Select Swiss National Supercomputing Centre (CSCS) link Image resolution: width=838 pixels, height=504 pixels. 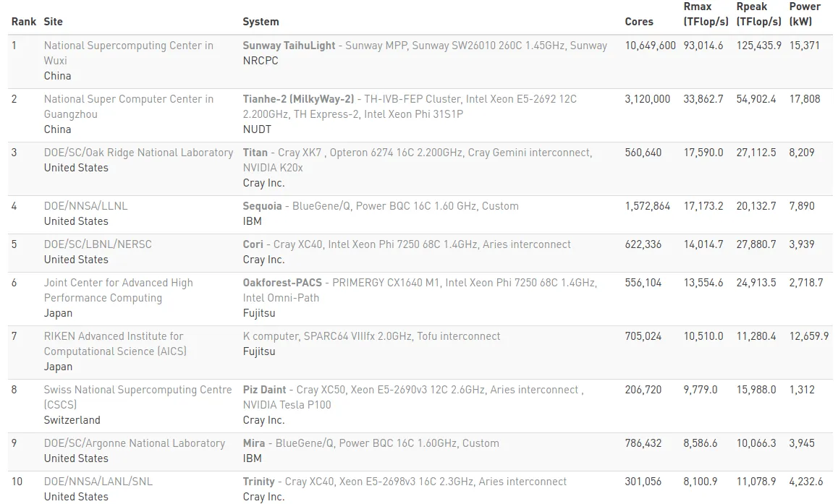137,390
